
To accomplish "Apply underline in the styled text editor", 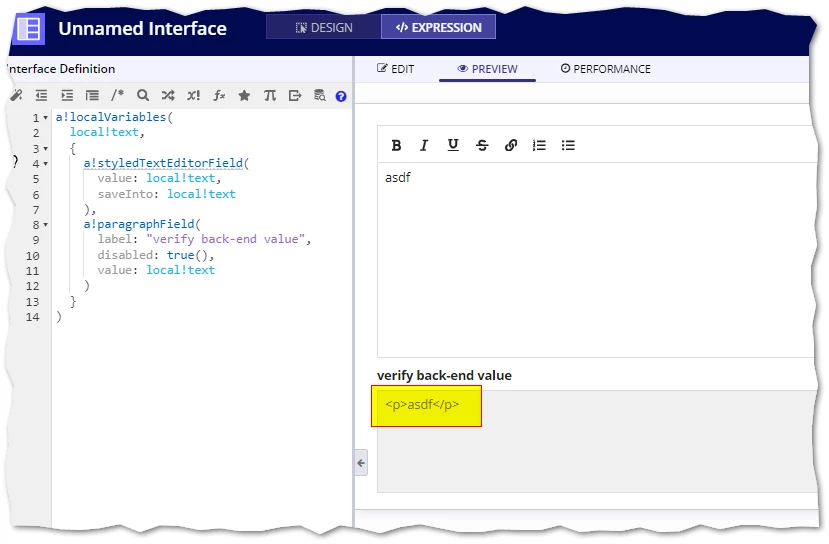I will [x=453, y=145].
